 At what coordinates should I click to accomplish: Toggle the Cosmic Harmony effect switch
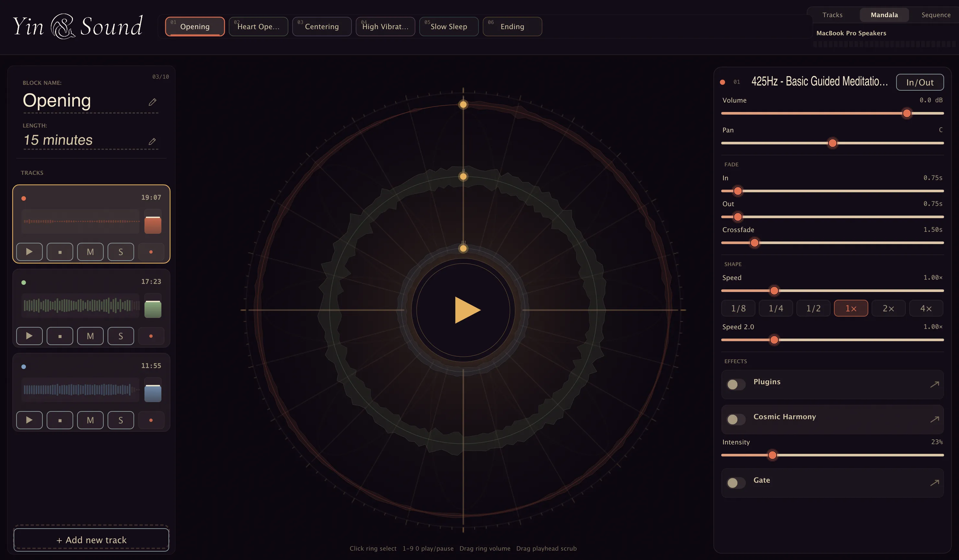point(736,419)
